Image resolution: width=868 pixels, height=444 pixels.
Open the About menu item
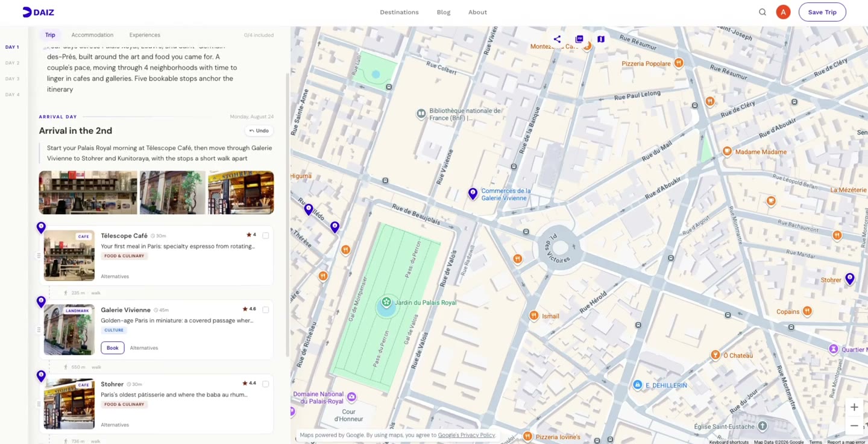[477, 12]
